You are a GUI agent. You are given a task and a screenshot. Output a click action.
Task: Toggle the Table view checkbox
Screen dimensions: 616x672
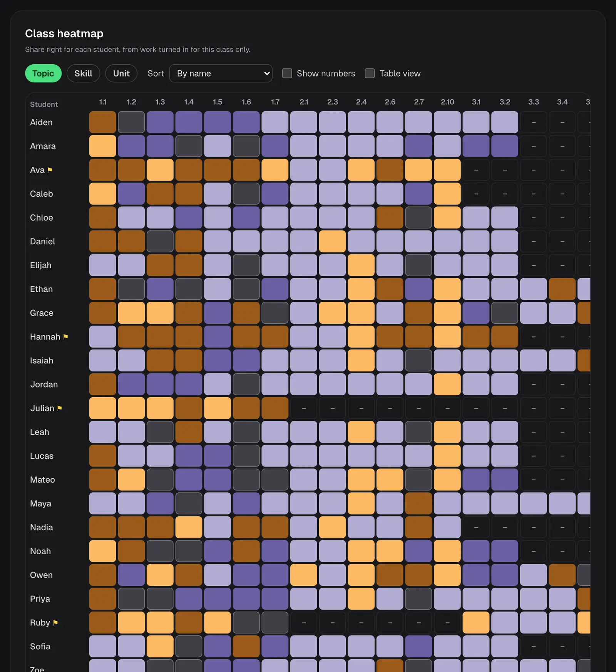click(x=370, y=73)
